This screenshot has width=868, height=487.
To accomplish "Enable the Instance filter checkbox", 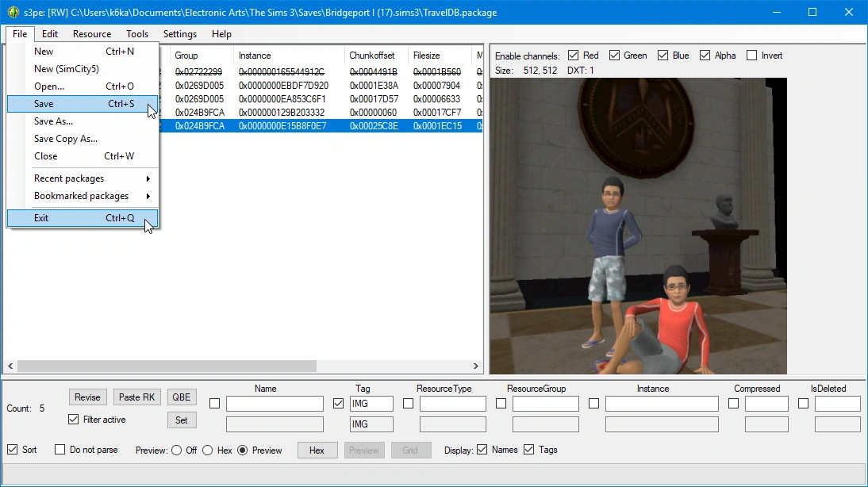I will 594,404.
